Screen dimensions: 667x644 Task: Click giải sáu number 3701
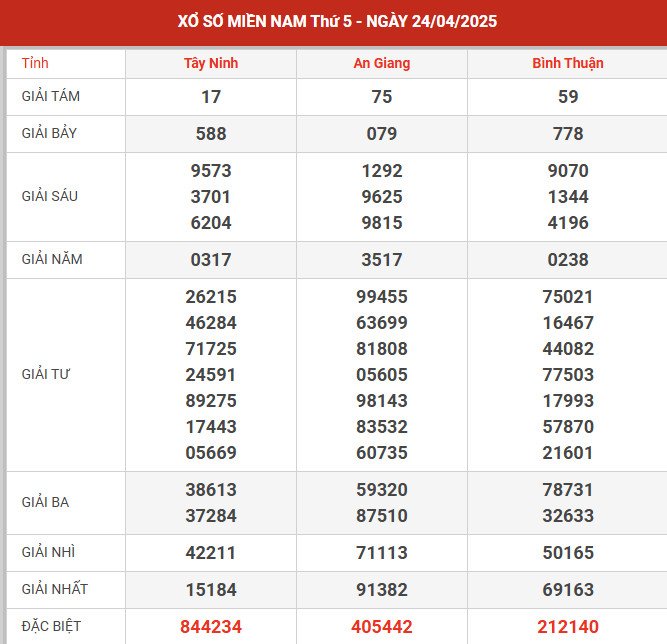[x=211, y=197]
